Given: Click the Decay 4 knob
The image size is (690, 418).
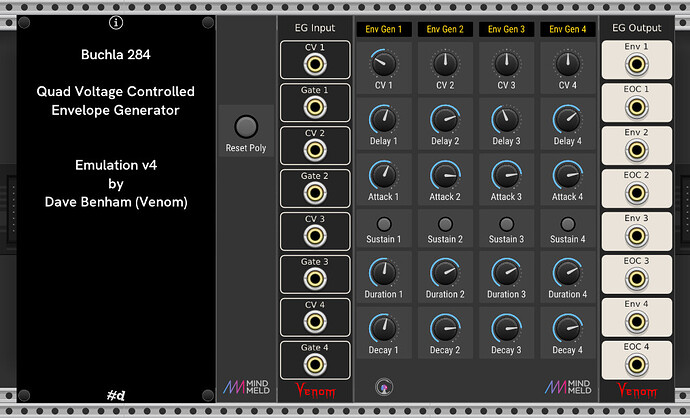Looking at the screenshot, I should 568,328.
